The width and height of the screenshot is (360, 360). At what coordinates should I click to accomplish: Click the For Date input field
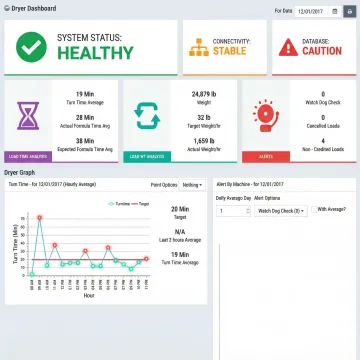(x=312, y=11)
